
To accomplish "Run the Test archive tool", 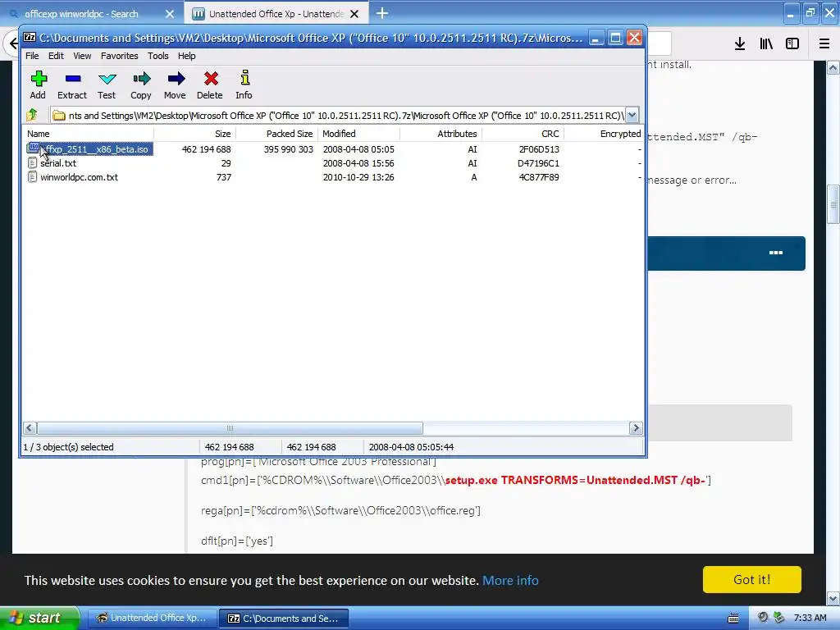I will [107, 80].
